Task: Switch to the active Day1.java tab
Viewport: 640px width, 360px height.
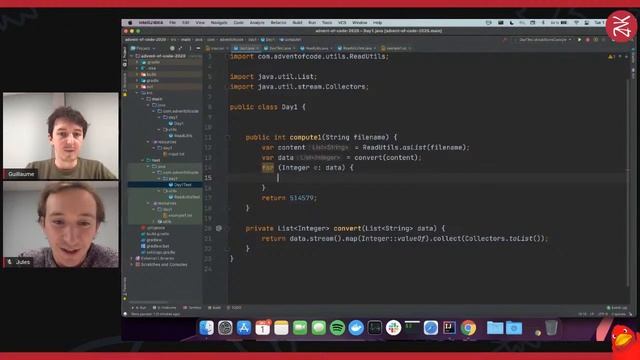Action: pyautogui.click(x=247, y=48)
